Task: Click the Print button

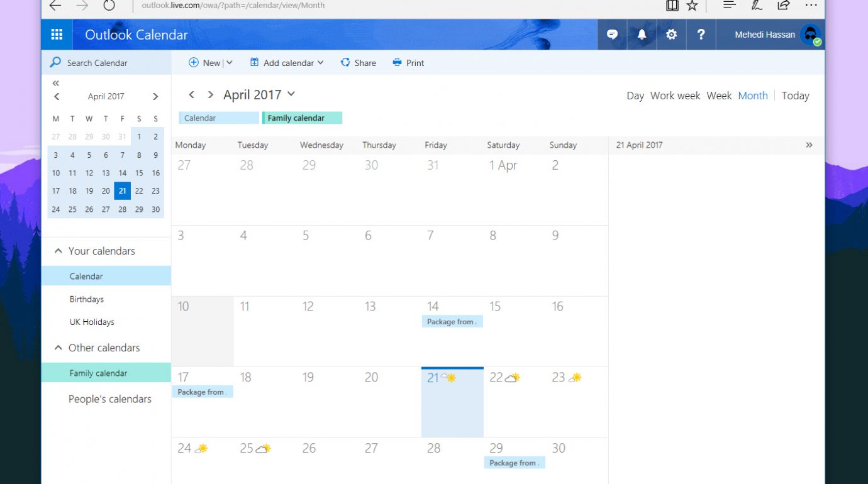Action: click(408, 63)
